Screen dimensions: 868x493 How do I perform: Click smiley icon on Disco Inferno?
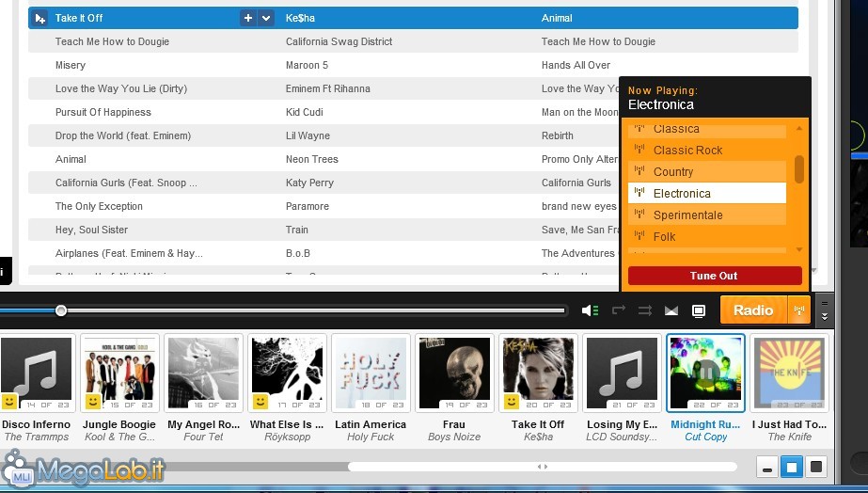tap(9, 401)
